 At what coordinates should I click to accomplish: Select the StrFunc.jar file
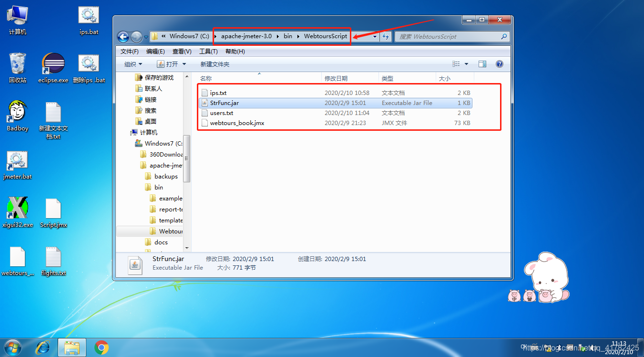(335, 103)
